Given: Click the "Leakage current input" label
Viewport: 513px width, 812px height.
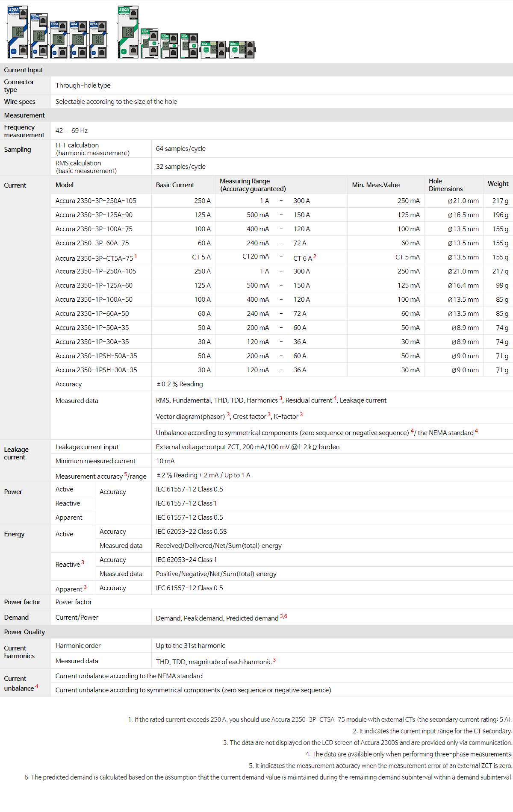Looking at the screenshot, I should 87,447.
